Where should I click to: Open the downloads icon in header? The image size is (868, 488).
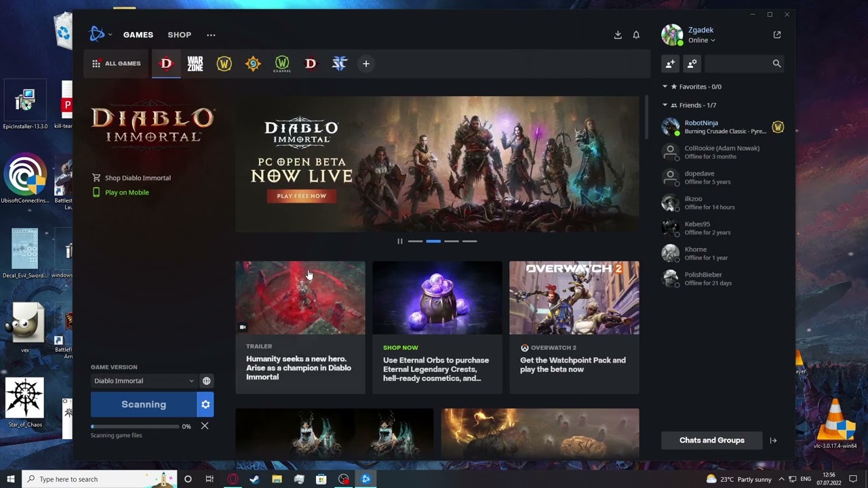click(618, 35)
